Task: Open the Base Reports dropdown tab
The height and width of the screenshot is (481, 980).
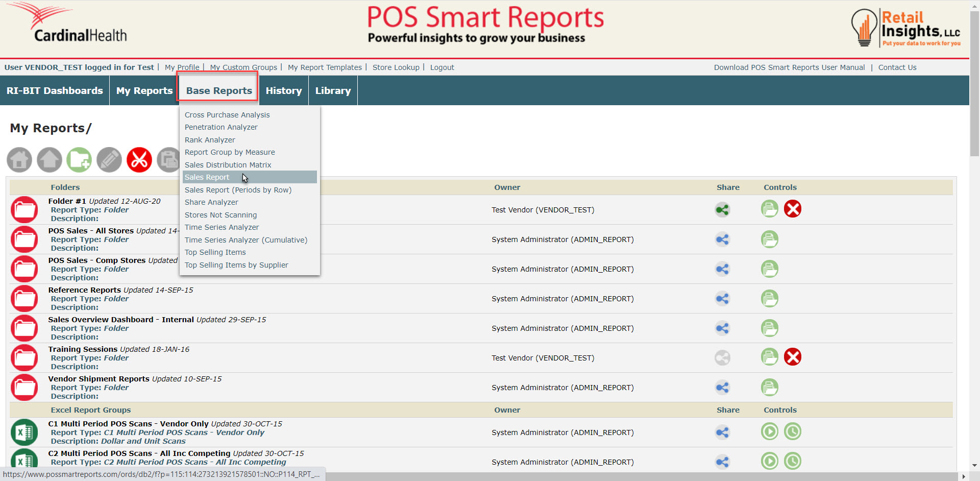Action: [x=219, y=90]
